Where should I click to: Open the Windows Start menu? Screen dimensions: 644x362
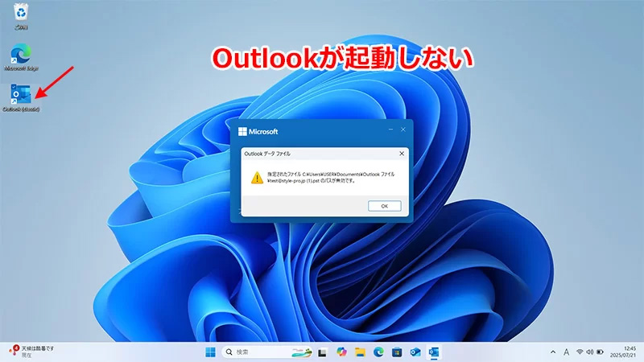pyautogui.click(x=210, y=352)
